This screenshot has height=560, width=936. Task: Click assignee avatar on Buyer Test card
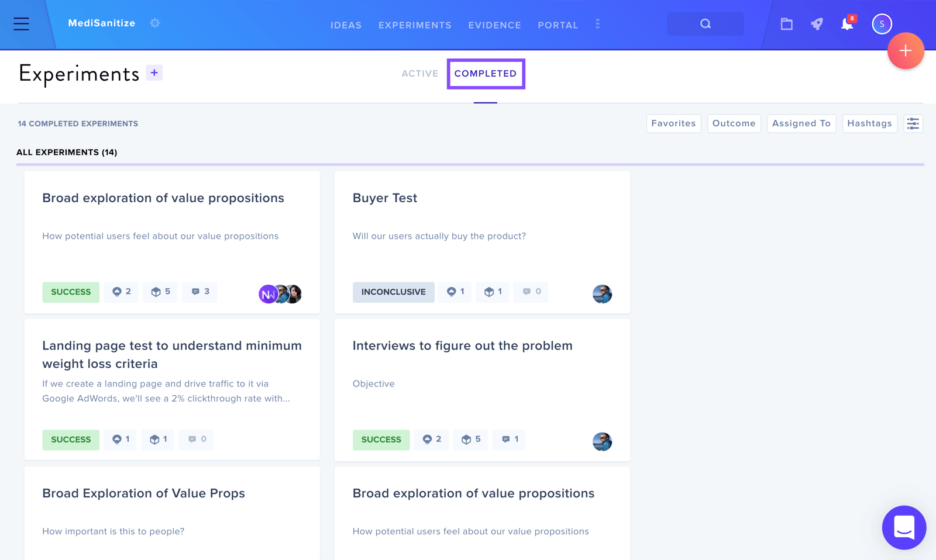pos(602,294)
